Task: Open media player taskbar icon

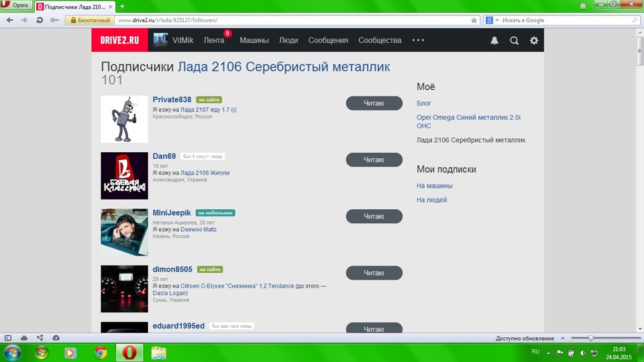Action: (70, 353)
